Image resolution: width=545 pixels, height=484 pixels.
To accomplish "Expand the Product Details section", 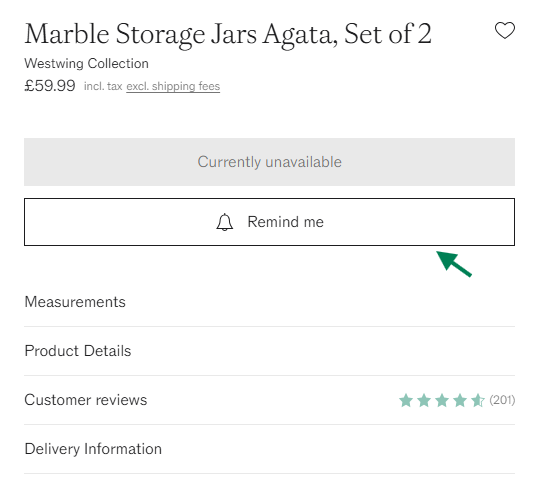I will [x=269, y=351].
